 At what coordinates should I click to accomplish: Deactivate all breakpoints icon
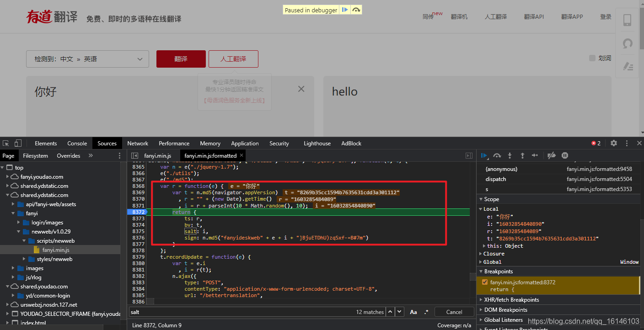552,155
